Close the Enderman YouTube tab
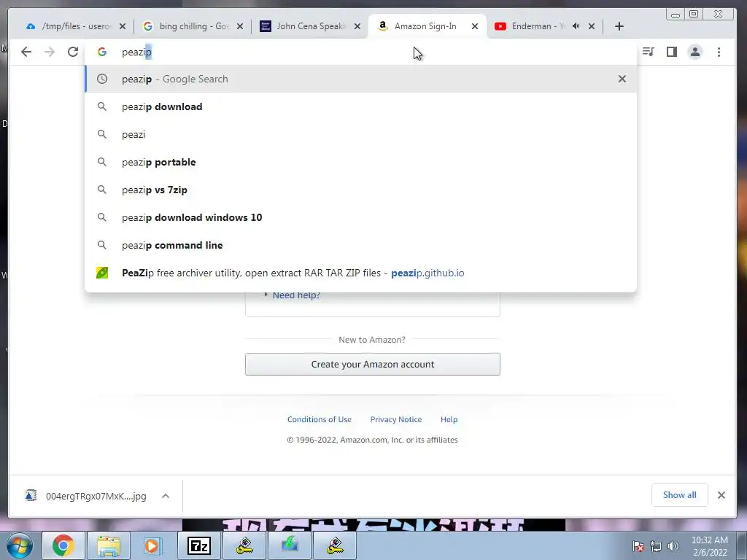This screenshot has height=560, width=747. point(591,26)
